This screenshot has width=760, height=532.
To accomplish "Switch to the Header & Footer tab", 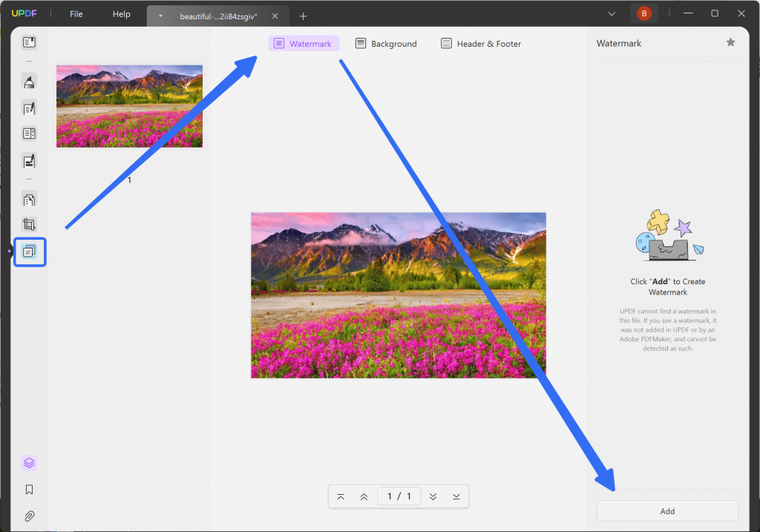I will click(x=481, y=43).
